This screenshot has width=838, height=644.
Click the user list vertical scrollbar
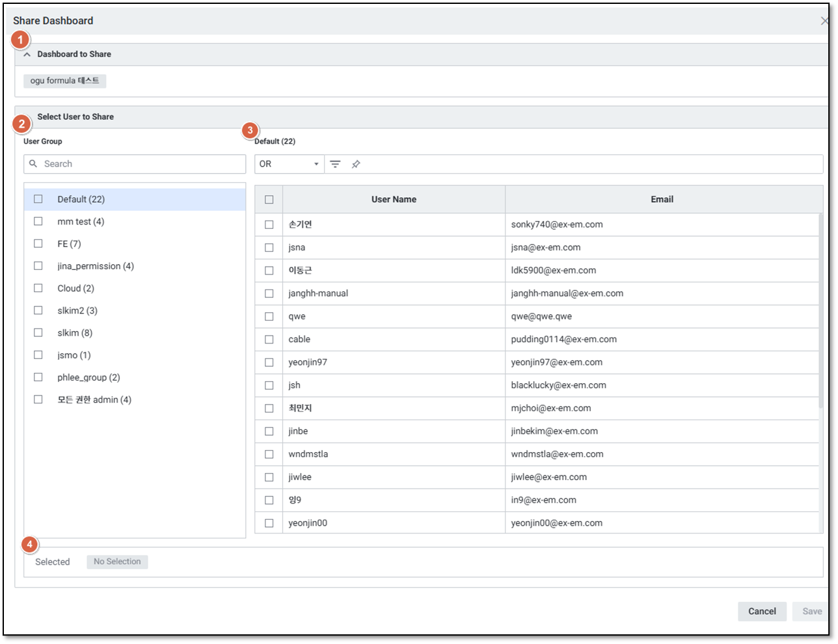(820, 312)
